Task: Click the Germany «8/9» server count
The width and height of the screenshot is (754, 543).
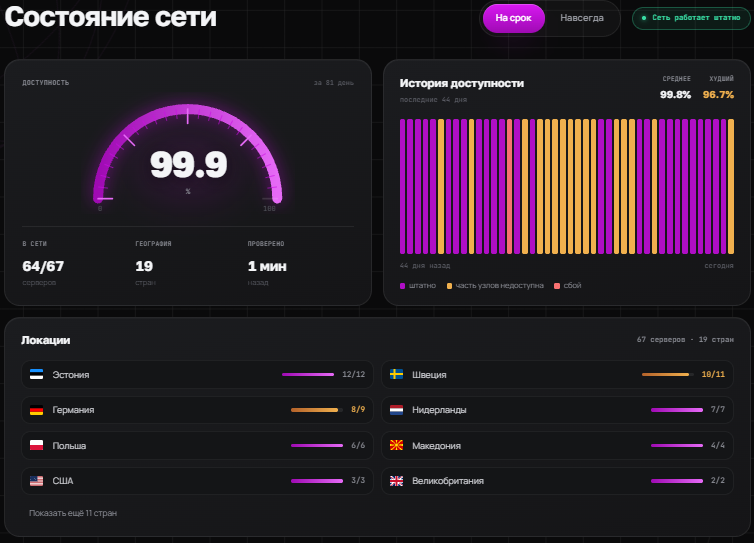Action: [x=358, y=409]
